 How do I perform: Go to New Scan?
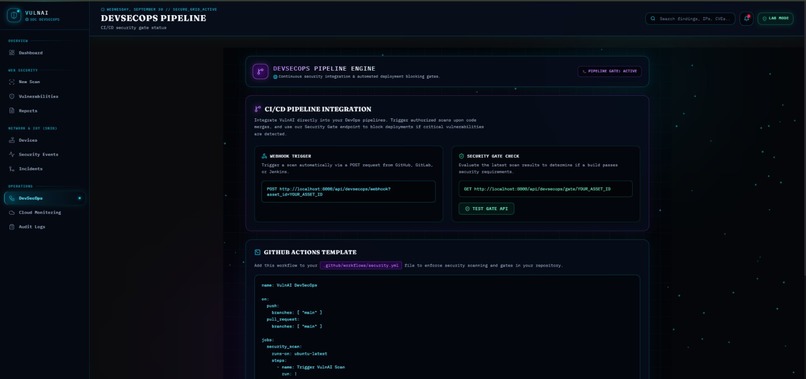(45, 82)
